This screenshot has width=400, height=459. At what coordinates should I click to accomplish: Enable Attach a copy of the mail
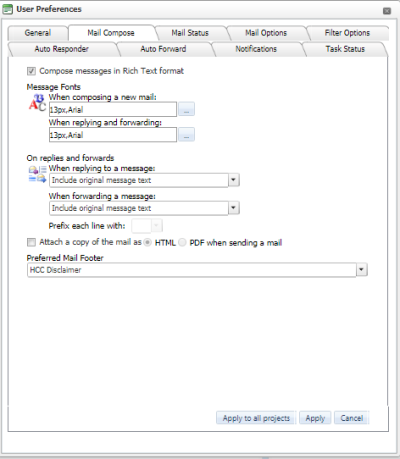(31, 242)
